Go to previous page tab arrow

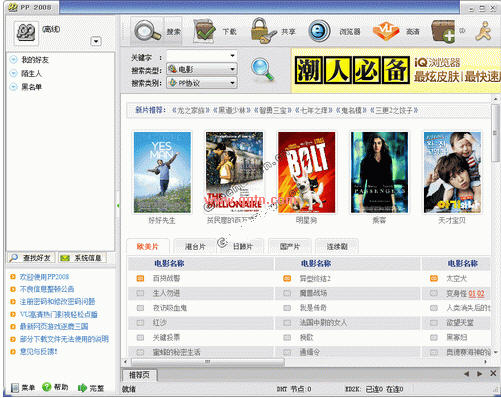466,374
